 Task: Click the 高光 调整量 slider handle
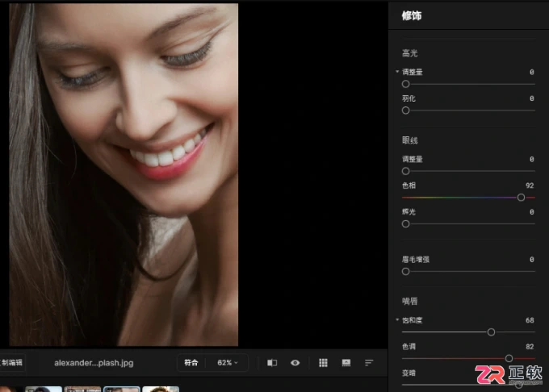click(x=405, y=84)
